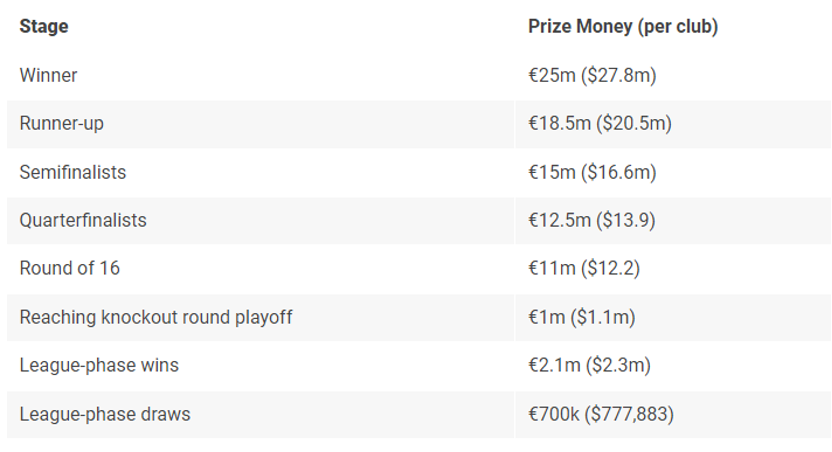
Task: Click the Stage column header
Action: (x=44, y=27)
